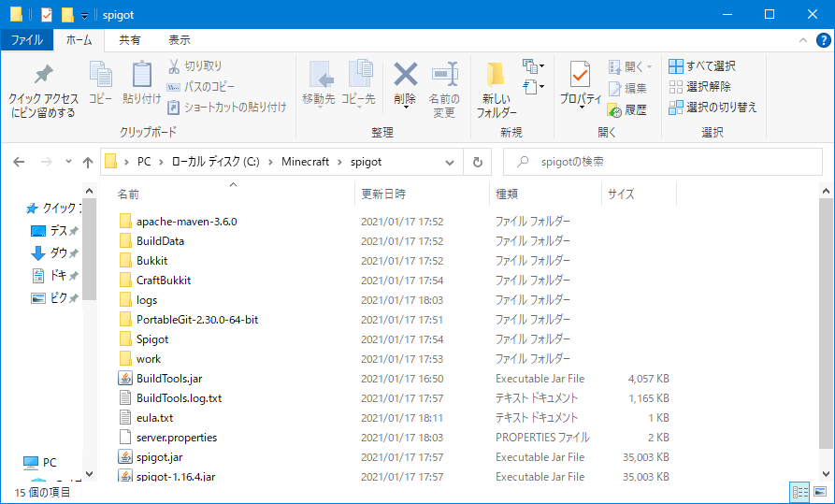Open Copy To (コピー先) menu

(x=358, y=85)
